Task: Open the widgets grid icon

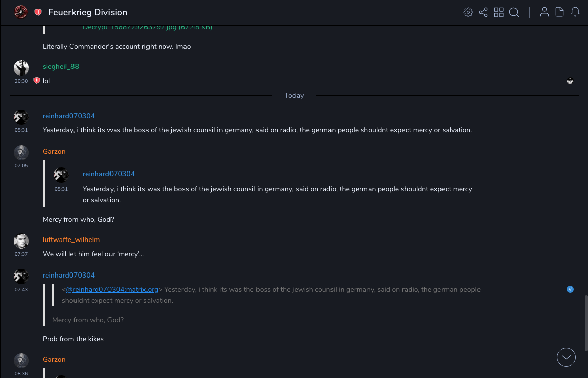Action: coord(499,12)
